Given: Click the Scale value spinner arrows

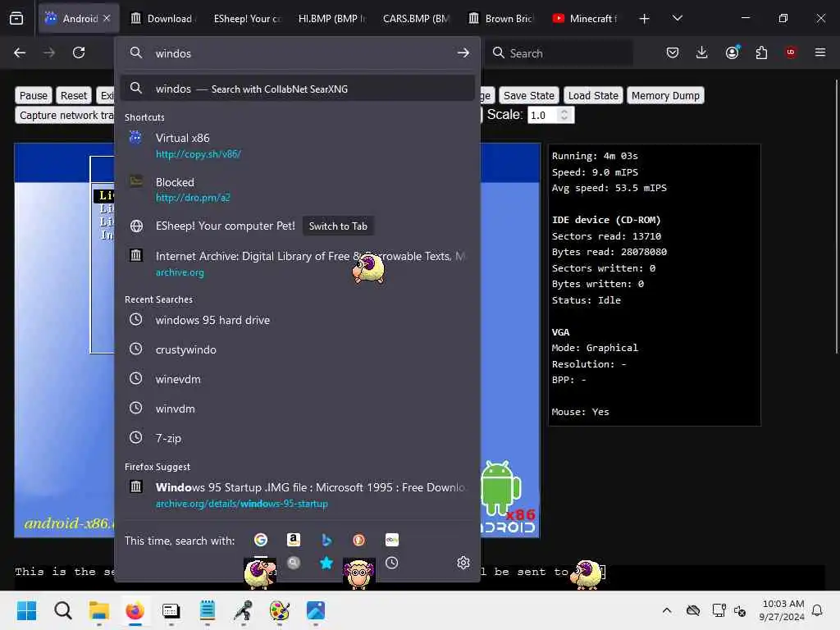Looking at the screenshot, I should [564, 115].
